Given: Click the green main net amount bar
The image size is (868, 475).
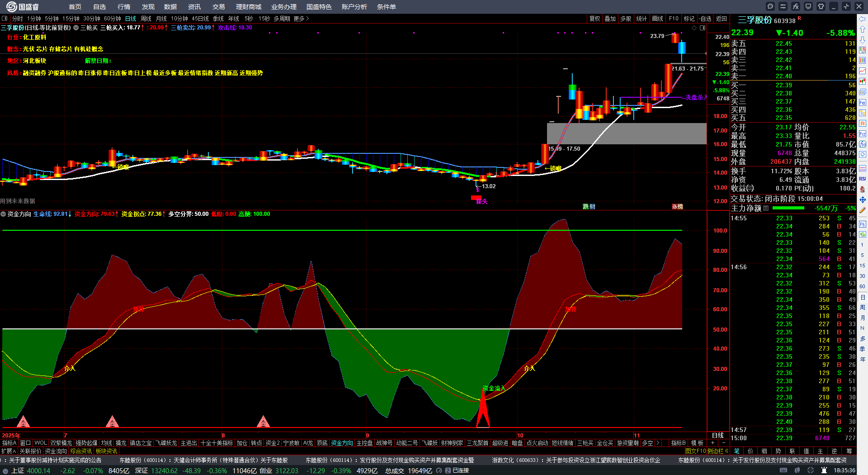Looking at the screenshot, I should tap(788, 208).
